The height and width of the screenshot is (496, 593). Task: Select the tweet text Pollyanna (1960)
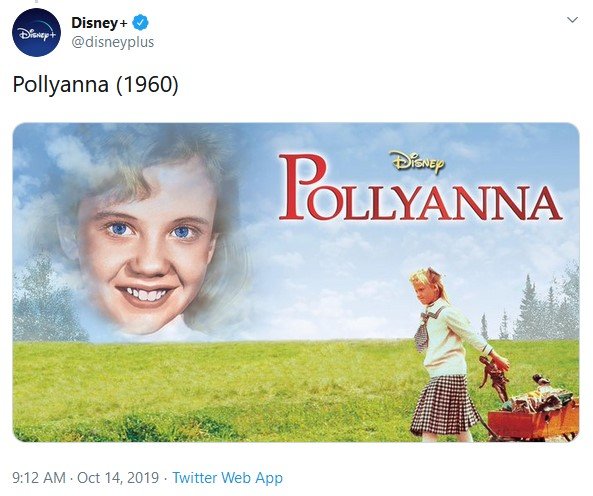click(x=95, y=84)
